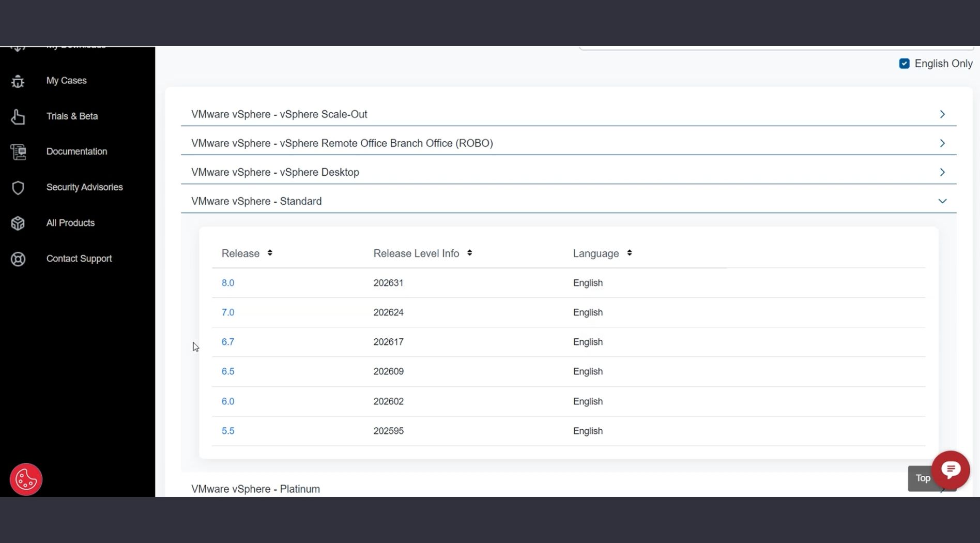Open release 5.5 link
Screen dimensions: 980x543
pos(228,431)
